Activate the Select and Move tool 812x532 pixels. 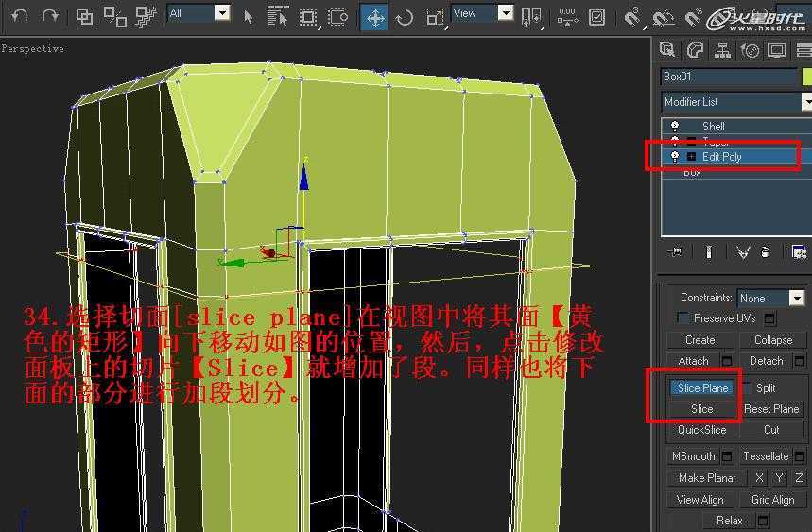pos(374,18)
